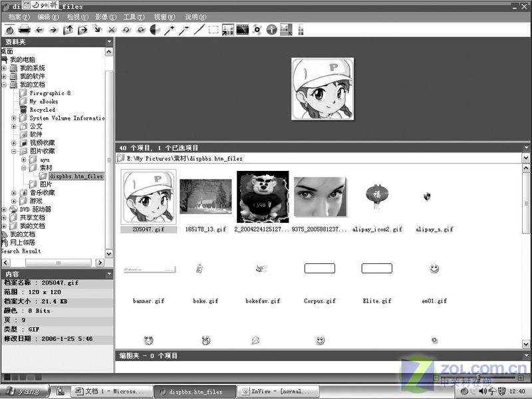This screenshot has width=532, height=399.
Task: Go back with the left arrow icon
Action: [39, 30]
